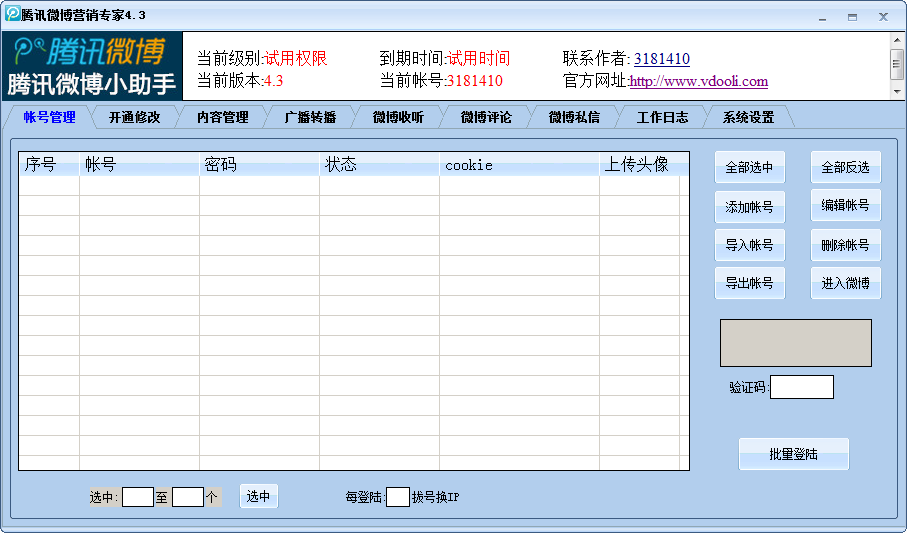
Task: View the 工作日志 tab
Action: [662, 117]
